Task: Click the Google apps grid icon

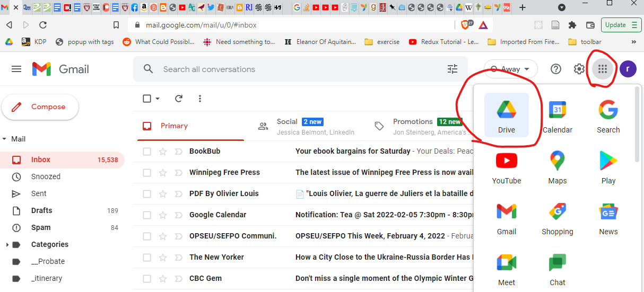Action: tap(602, 69)
